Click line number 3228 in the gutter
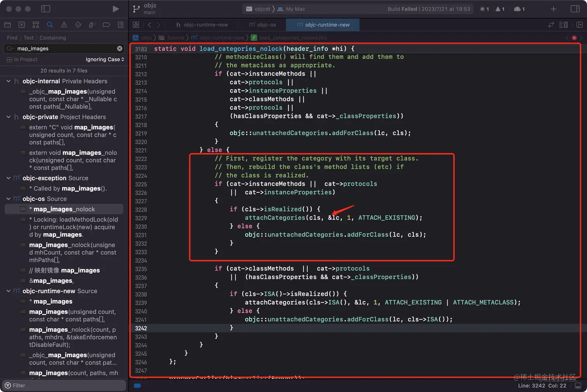 coord(141,210)
